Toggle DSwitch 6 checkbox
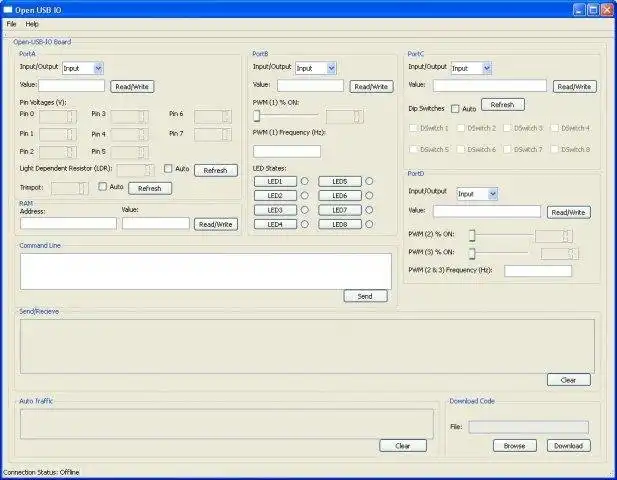This screenshot has width=617, height=480. point(460,149)
